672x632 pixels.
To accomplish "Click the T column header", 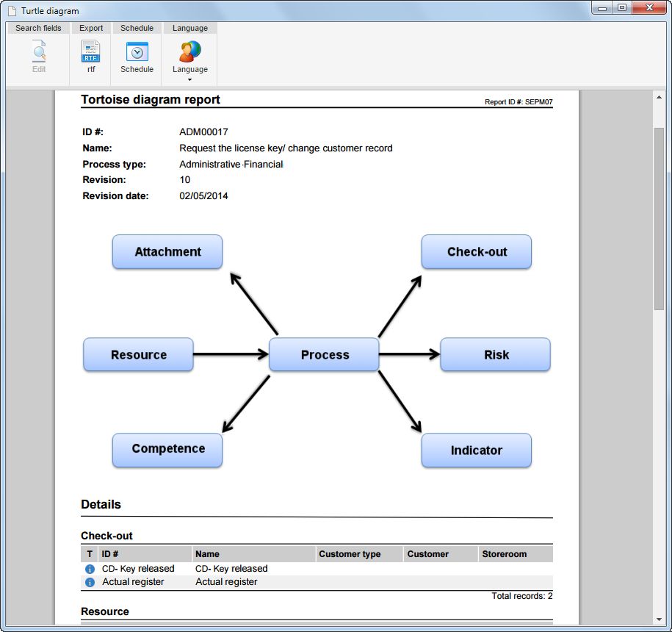I will [90, 554].
